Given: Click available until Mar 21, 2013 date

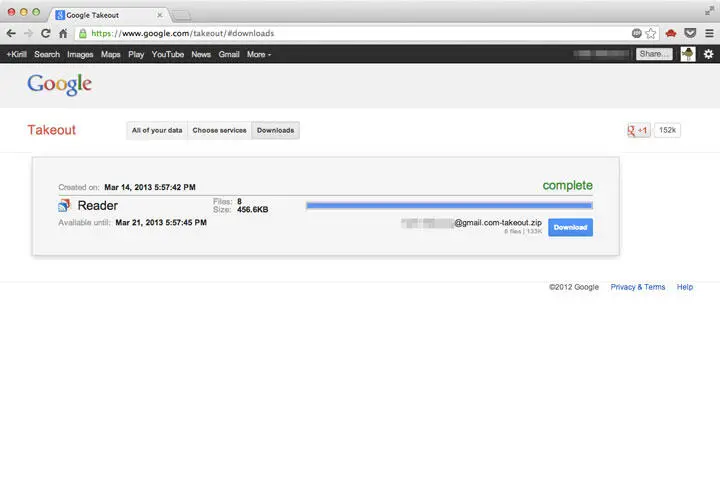Looking at the screenshot, I should 161,223.
